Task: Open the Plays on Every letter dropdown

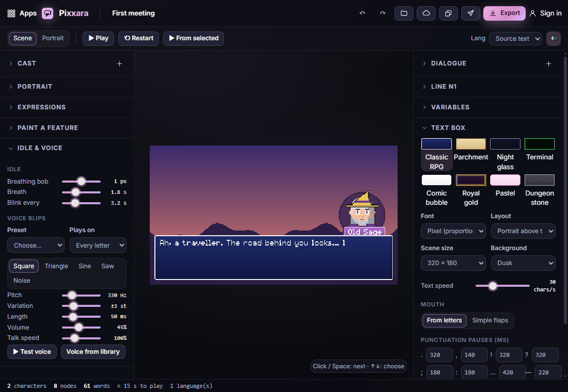Action: click(98, 246)
